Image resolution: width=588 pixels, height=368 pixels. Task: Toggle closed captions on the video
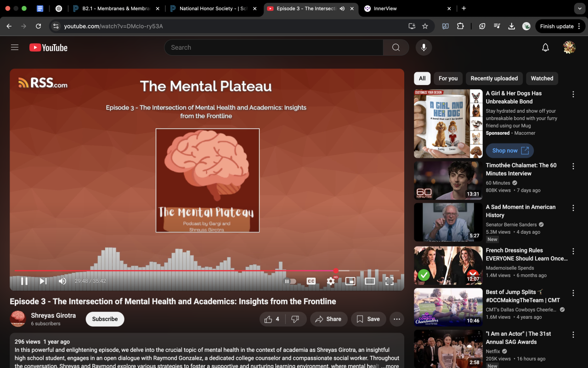pos(311,281)
